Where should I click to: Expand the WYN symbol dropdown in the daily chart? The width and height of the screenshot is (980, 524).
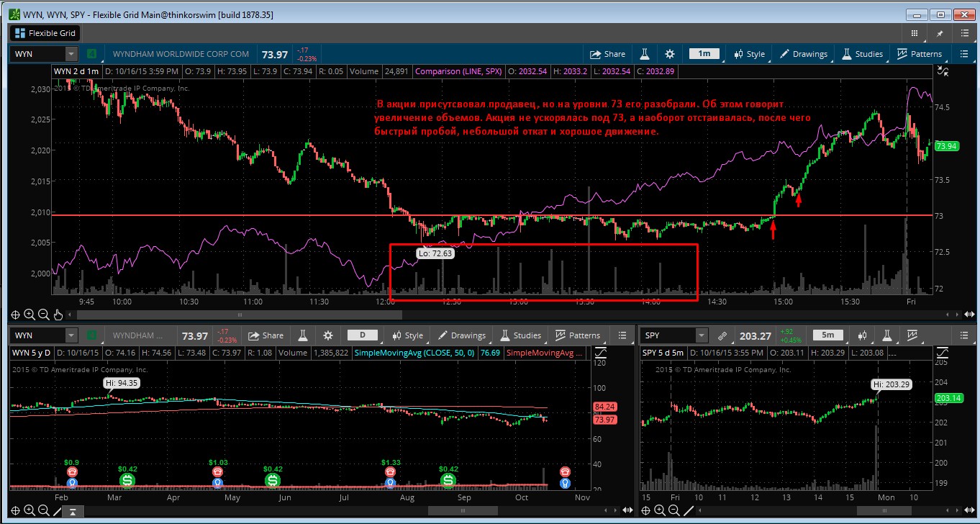71,335
